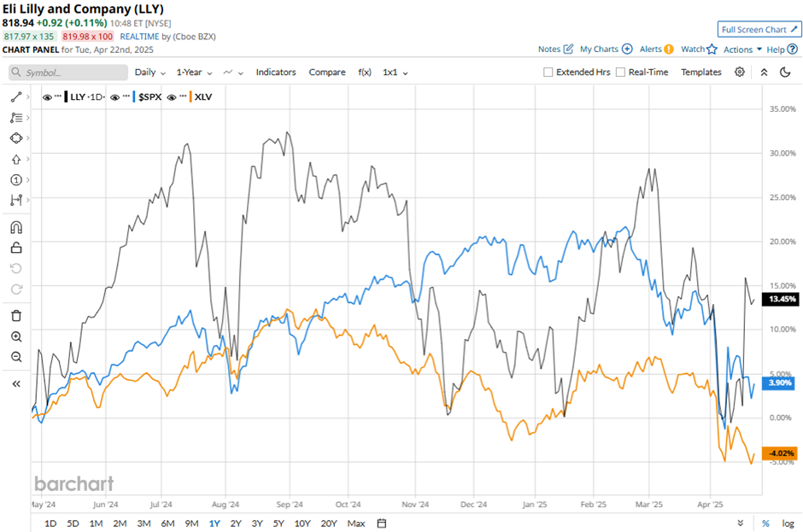
Task: Open the Templates menu
Action: tap(701, 73)
